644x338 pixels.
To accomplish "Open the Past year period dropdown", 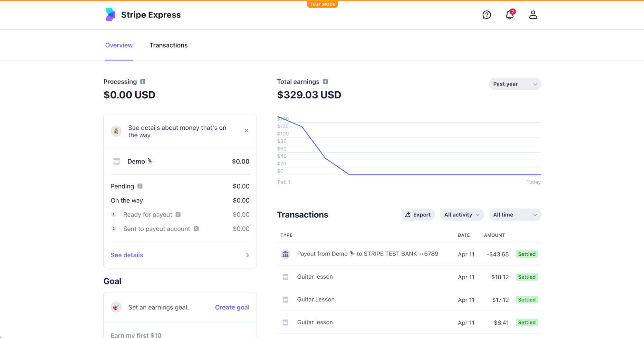I will [x=515, y=84].
